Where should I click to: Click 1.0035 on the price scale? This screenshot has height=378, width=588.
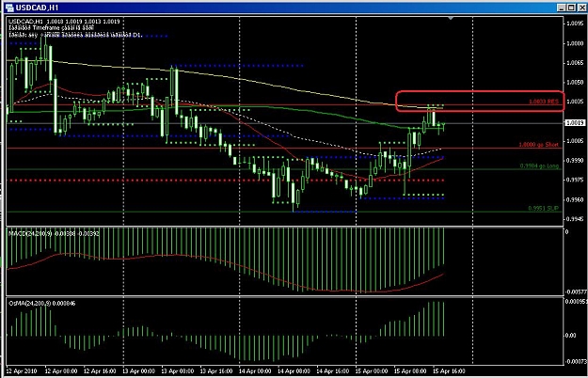pos(575,102)
